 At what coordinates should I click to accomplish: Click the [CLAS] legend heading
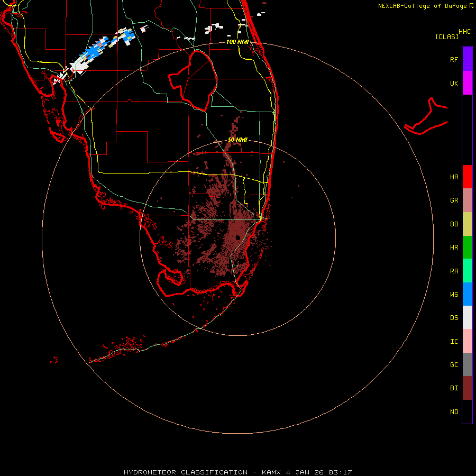(447, 36)
